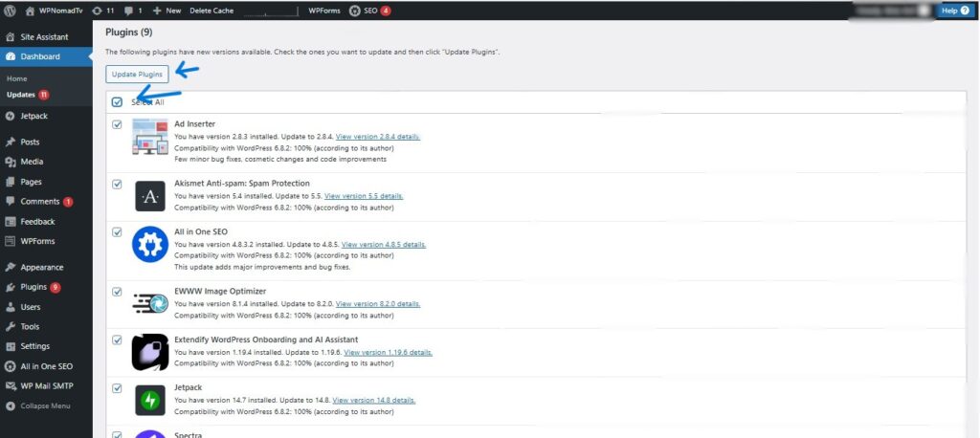Click the Ad Inserter plugin thumbnail

click(150, 136)
